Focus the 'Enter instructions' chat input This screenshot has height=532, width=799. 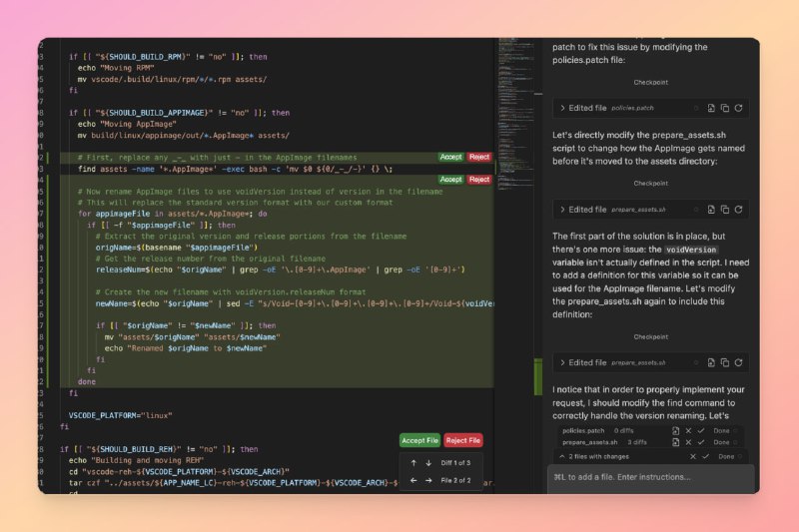coord(649,477)
